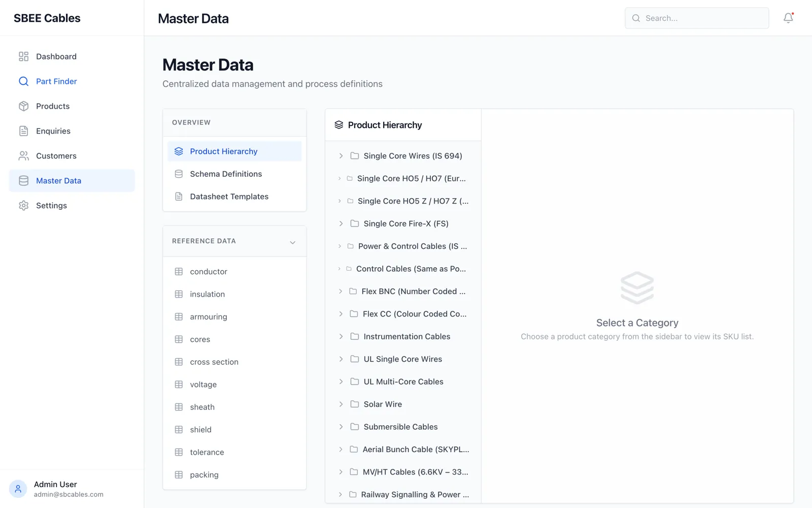Image resolution: width=812 pixels, height=508 pixels.
Task: Click the Part Finder magnifier icon
Action: 23,81
